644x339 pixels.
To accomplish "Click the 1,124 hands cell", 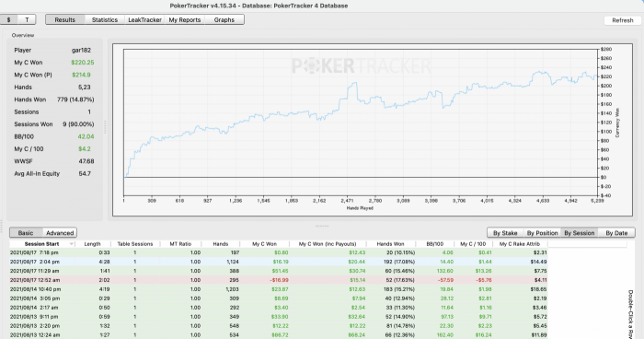I will click(x=232, y=262).
